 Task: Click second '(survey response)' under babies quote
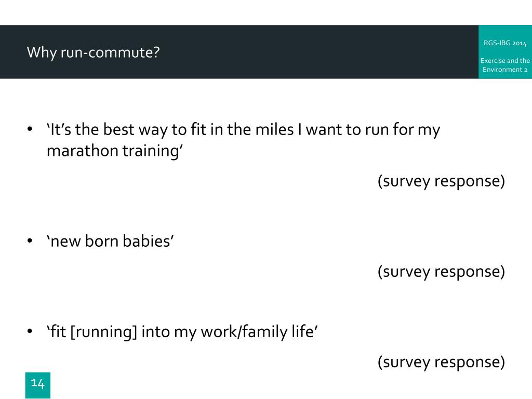tap(441, 272)
